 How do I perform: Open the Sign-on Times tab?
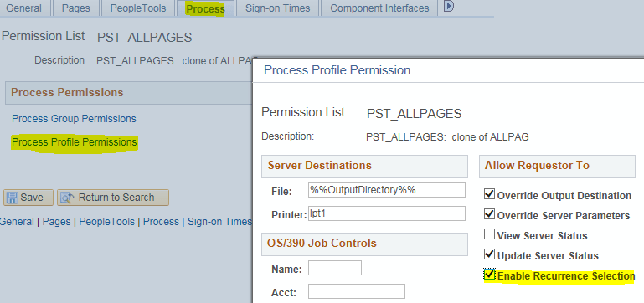tap(278, 8)
